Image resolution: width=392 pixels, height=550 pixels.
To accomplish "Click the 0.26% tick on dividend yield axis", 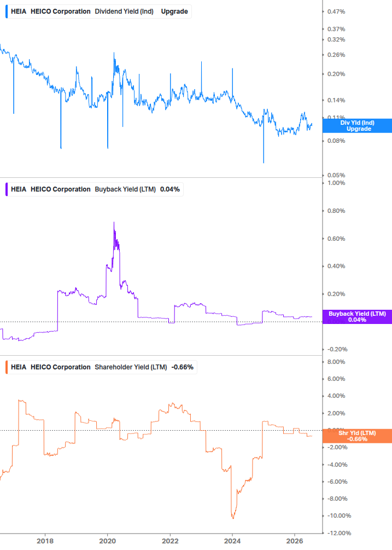I will tap(336, 55).
